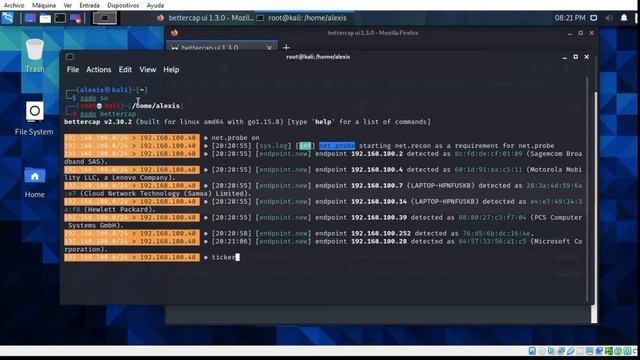Close the Firefox window
Screen dimensions: 640x360
(591, 33)
